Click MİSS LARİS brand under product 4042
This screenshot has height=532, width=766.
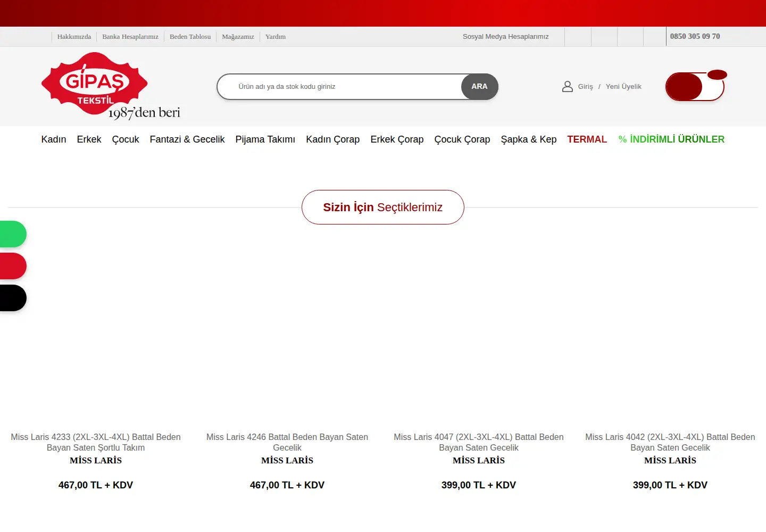click(670, 460)
